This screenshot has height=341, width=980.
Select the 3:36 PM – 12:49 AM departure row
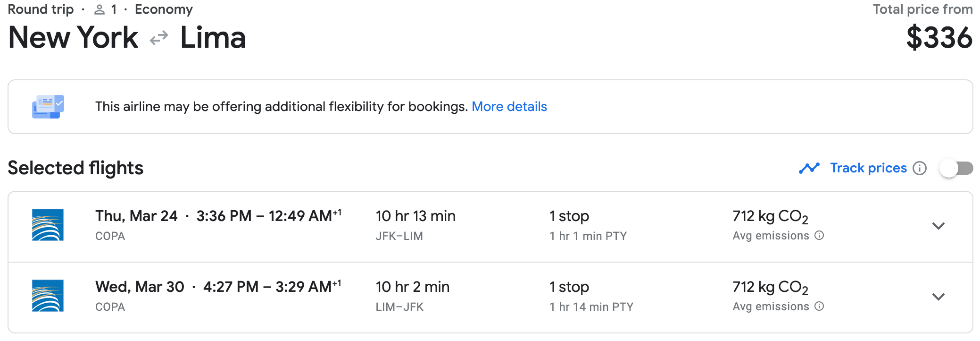tap(490, 227)
